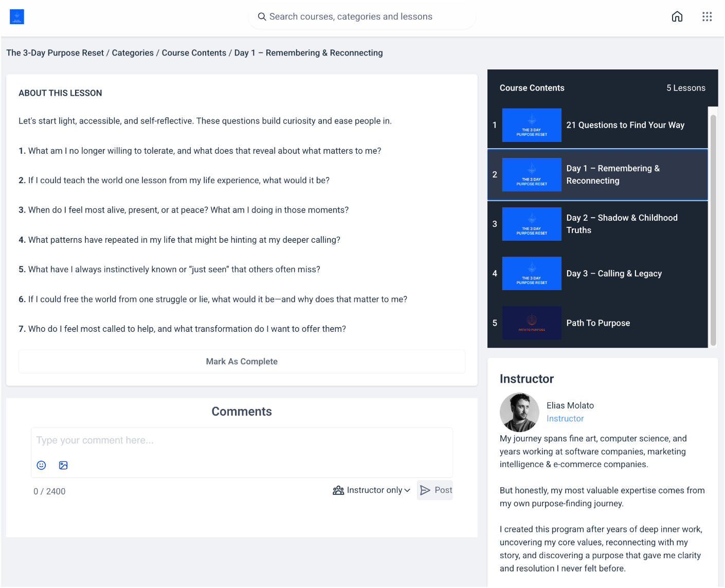Click question 5 about instinctively known
The image size is (725, 588).
click(x=170, y=270)
